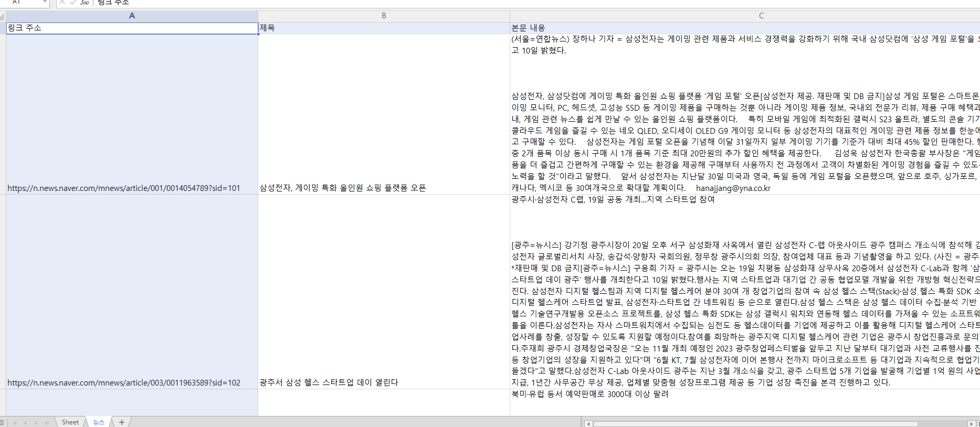Add a new sheet with plus button

(x=122, y=422)
